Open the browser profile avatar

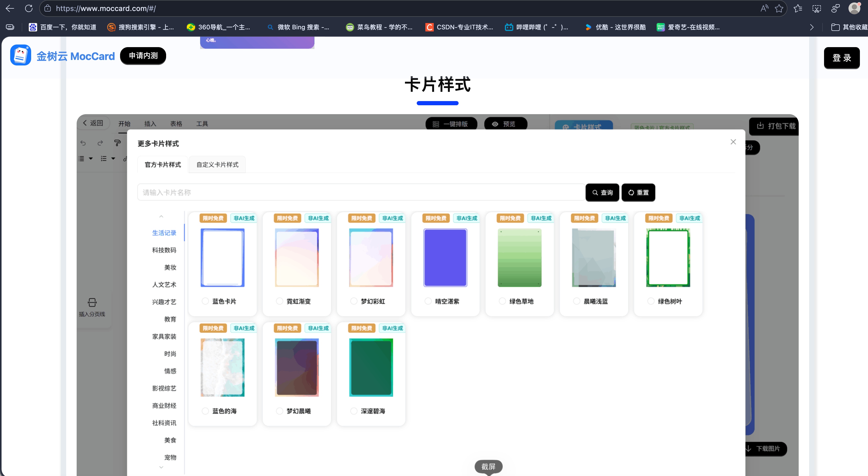(854, 8)
